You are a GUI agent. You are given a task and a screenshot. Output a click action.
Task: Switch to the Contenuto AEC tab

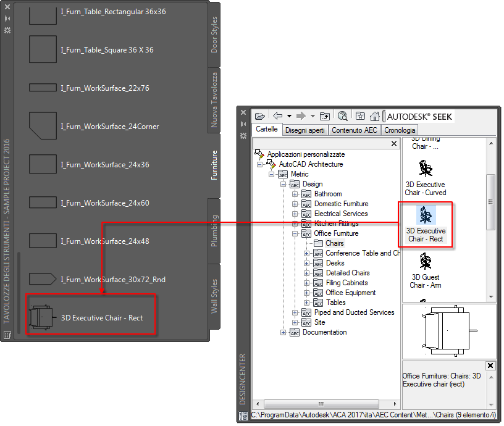coord(355,130)
